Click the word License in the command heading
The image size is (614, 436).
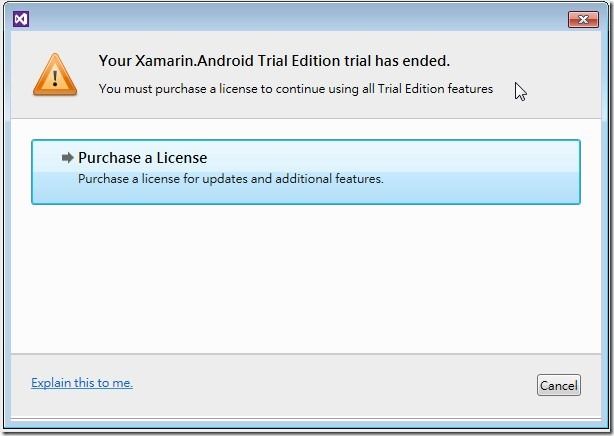[x=182, y=158]
